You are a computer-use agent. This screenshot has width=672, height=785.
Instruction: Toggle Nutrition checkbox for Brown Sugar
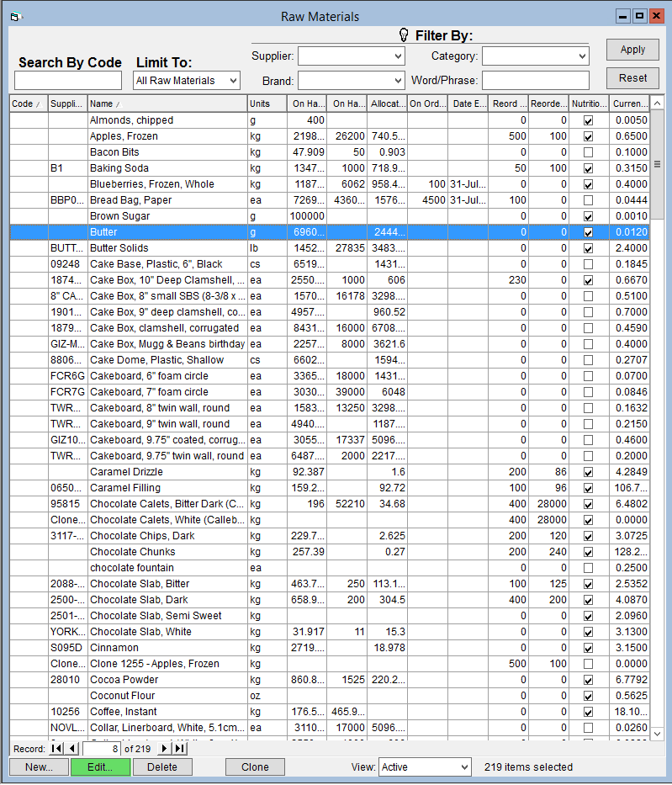tap(589, 216)
